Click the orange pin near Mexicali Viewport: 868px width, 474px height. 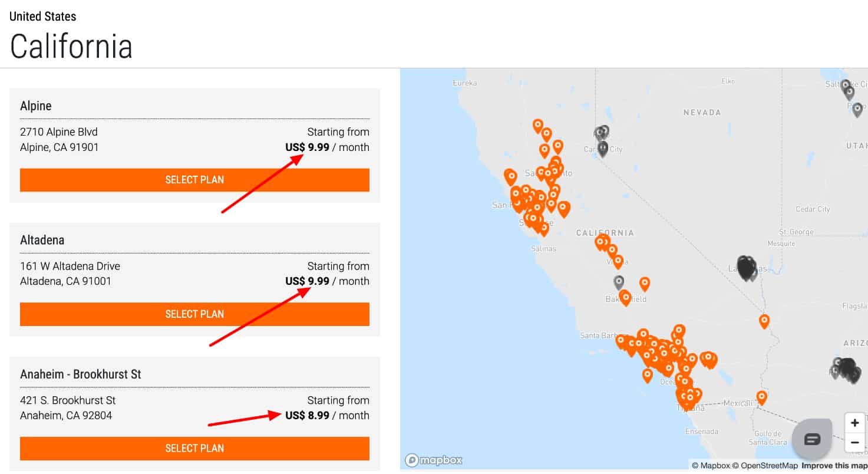click(x=761, y=397)
